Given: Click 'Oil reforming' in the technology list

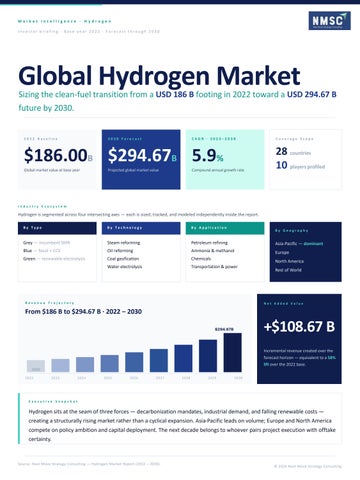Looking at the screenshot, I should [120, 251].
